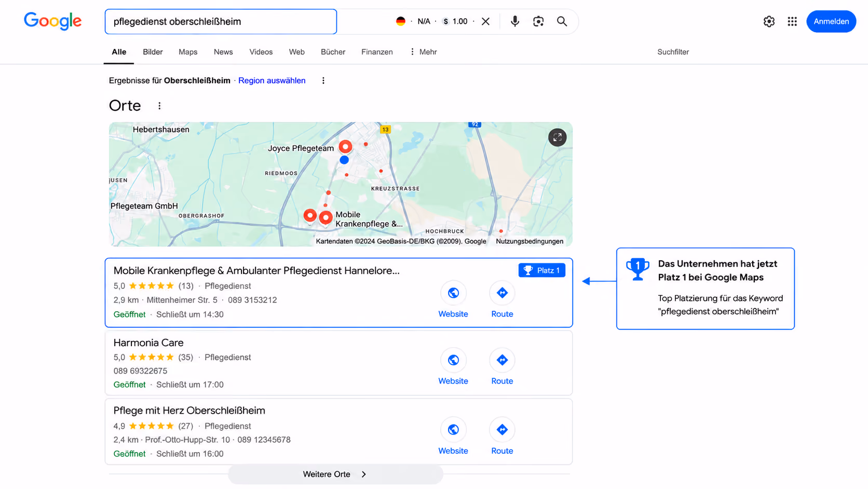Click phone number 089 12345678
This screenshot has height=489, width=868.
[264, 440]
